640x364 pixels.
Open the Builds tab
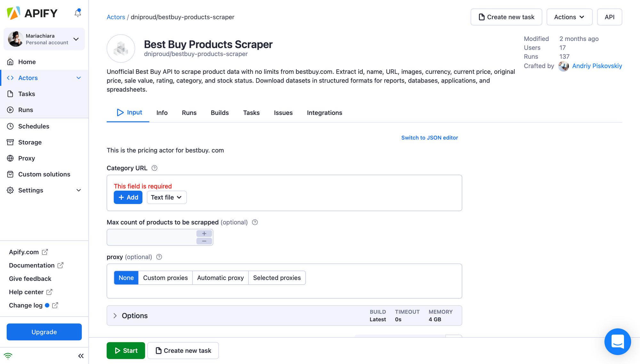click(220, 113)
